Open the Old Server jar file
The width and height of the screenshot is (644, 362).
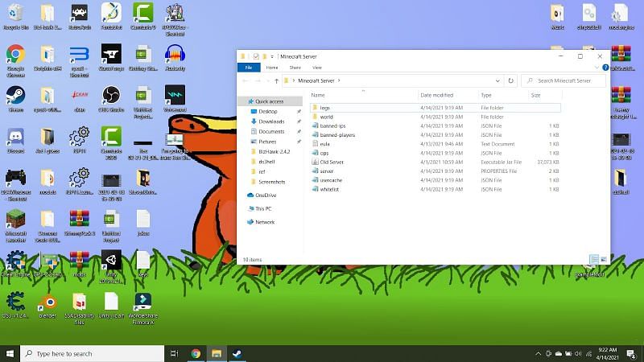pos(332,162)
